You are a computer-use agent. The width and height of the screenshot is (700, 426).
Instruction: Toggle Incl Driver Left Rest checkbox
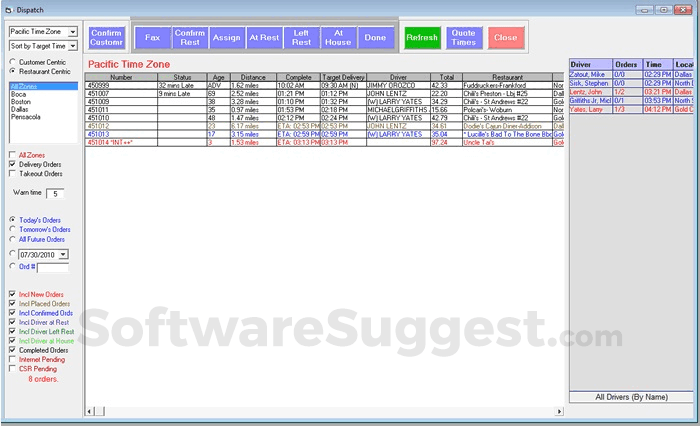12,331
